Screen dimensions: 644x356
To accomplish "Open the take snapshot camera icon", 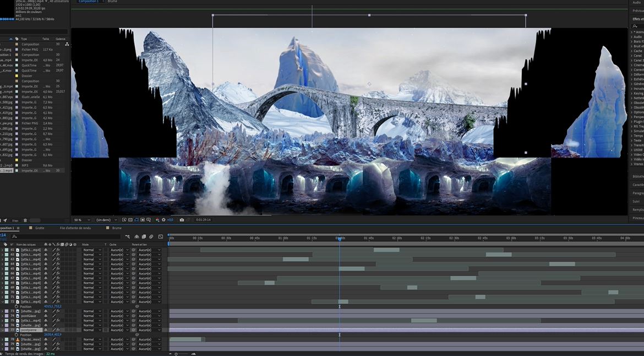I will tap(182, 219).
